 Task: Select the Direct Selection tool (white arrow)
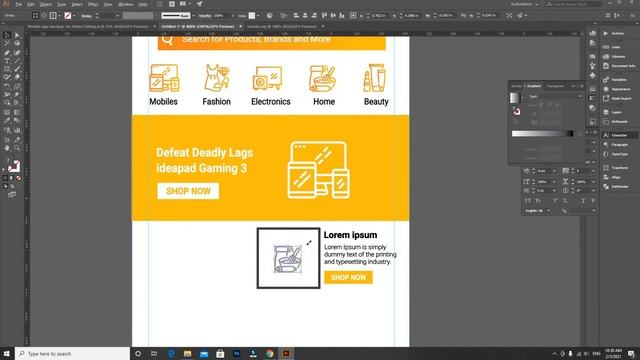point(17,36)
